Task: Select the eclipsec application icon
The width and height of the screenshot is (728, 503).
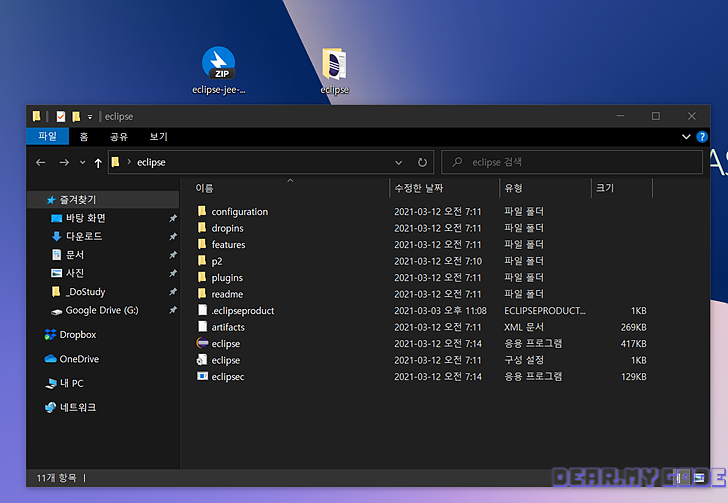Action: click(202, 376)
